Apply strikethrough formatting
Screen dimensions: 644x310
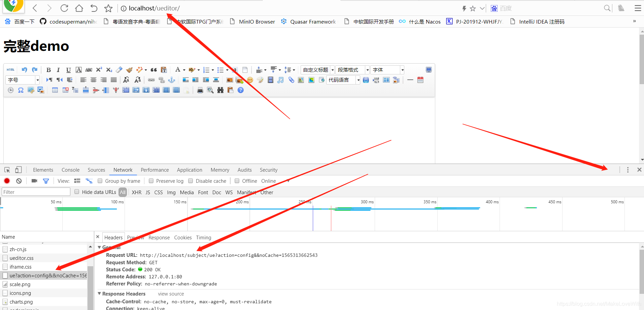(x=89, y=70)
